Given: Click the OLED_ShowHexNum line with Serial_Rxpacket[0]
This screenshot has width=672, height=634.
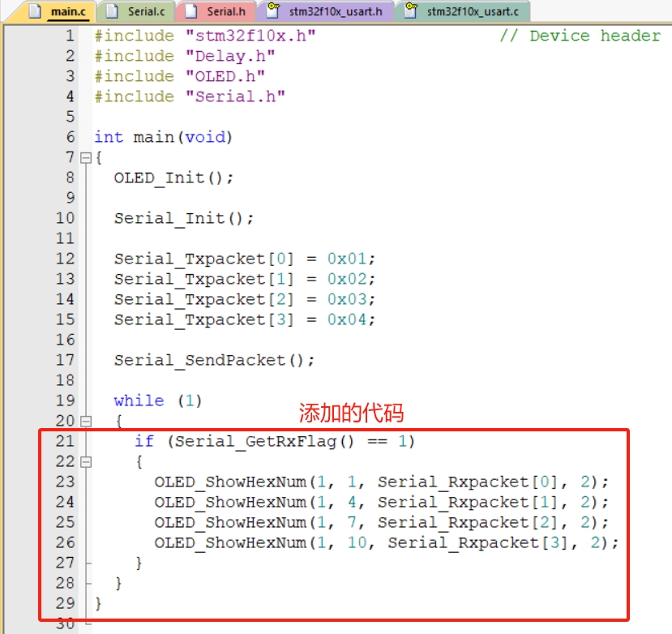Looking at the screenshot, I should (x=382, y=482).
